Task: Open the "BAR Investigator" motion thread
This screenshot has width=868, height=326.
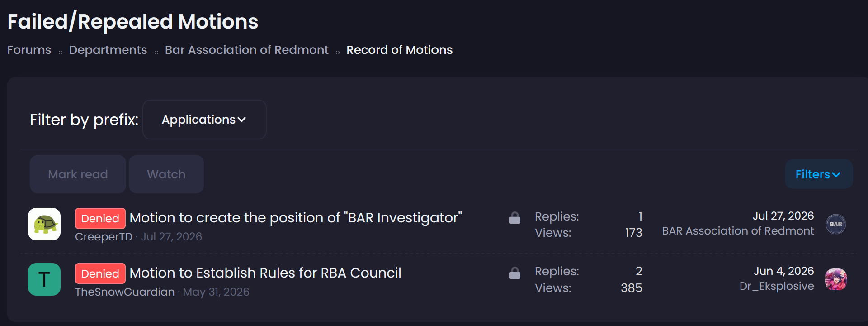Action: tap(296, 218)
